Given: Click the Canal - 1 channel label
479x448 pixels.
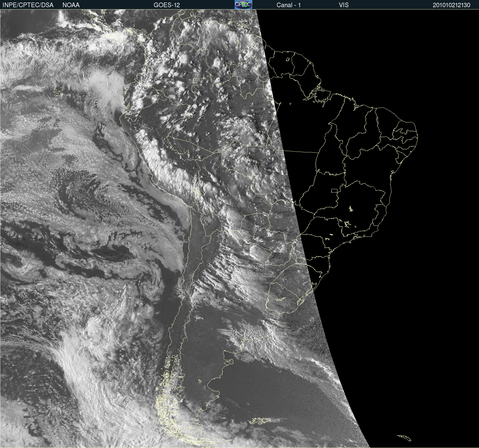Looking at the screenshot, I should (x=288, y=5).
